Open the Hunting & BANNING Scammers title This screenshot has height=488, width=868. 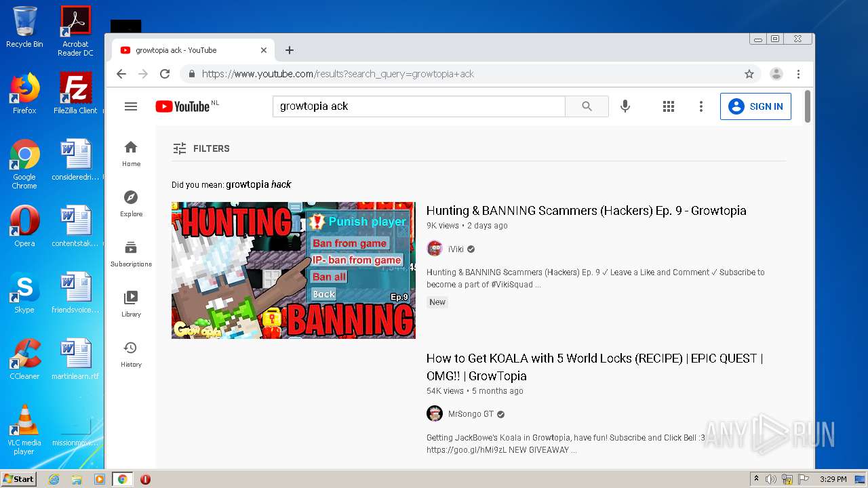[x=586, y=211]
